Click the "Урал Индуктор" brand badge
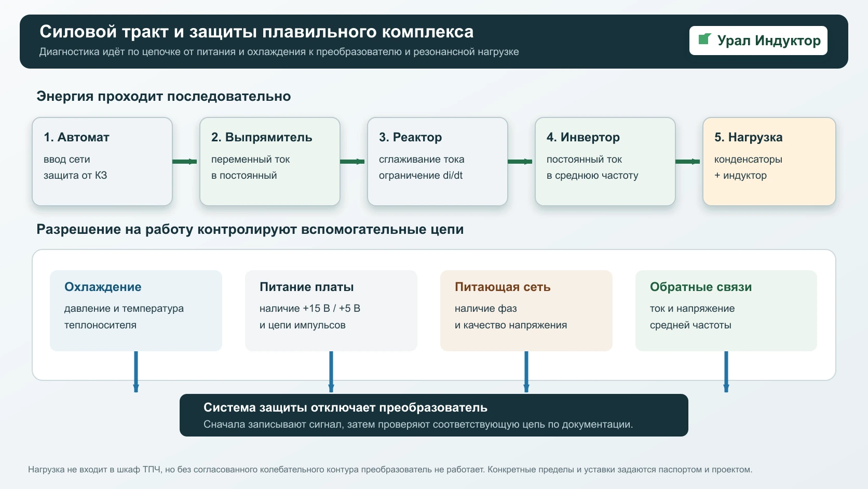This screenshot has height=489, width=868. click(x=758, y=41)
